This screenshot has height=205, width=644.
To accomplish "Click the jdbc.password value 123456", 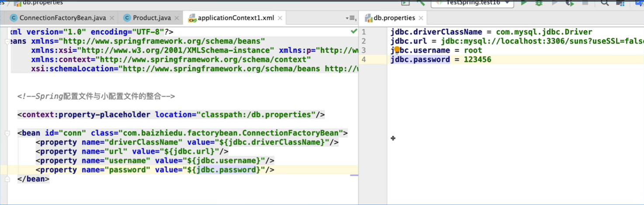I will coord(478,59).
